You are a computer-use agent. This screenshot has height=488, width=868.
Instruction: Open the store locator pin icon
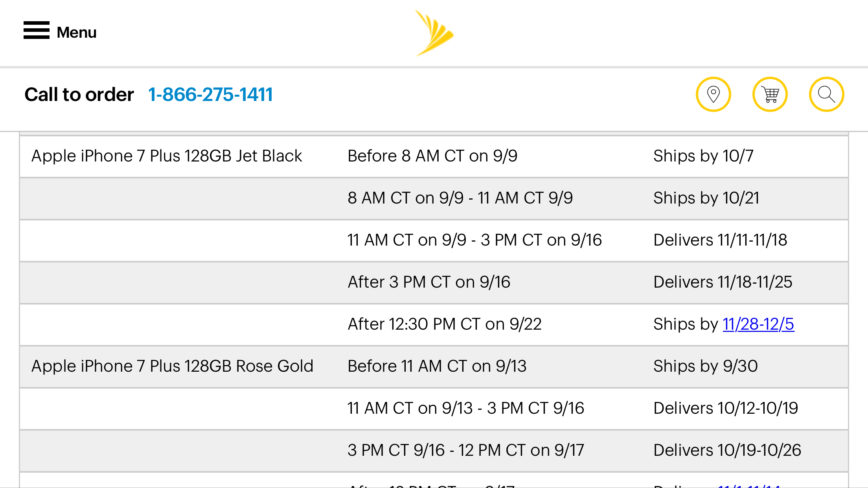click(713, 94)
